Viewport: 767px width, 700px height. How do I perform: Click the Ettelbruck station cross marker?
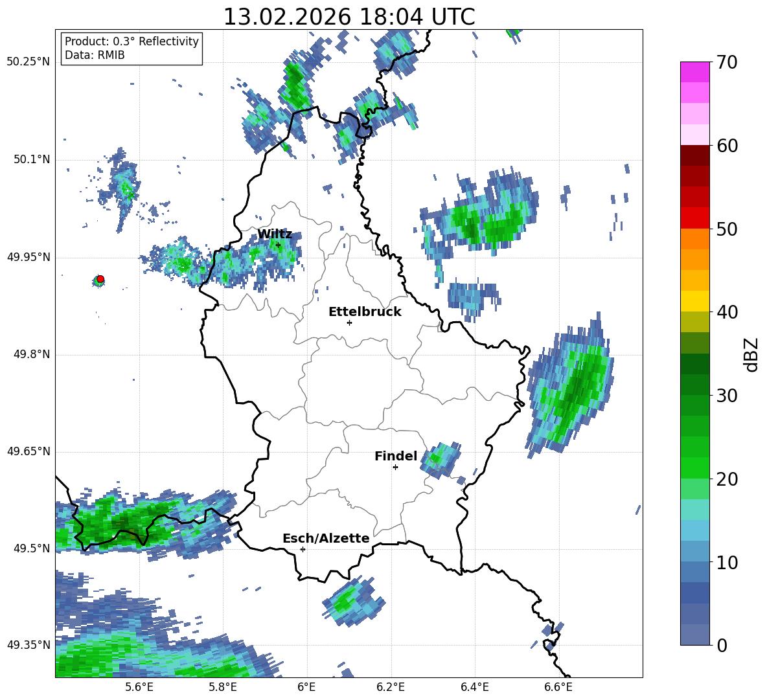tap(349, 322)
